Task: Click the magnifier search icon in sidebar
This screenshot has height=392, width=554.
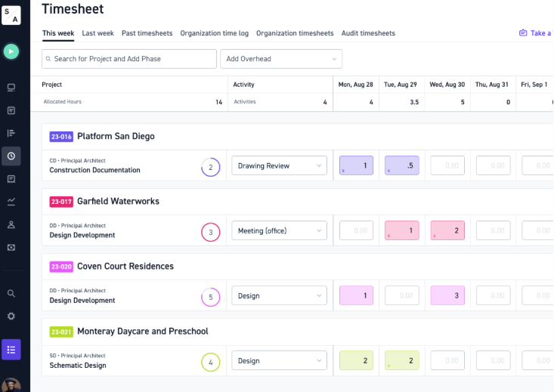Action: [x=11, y=293]
